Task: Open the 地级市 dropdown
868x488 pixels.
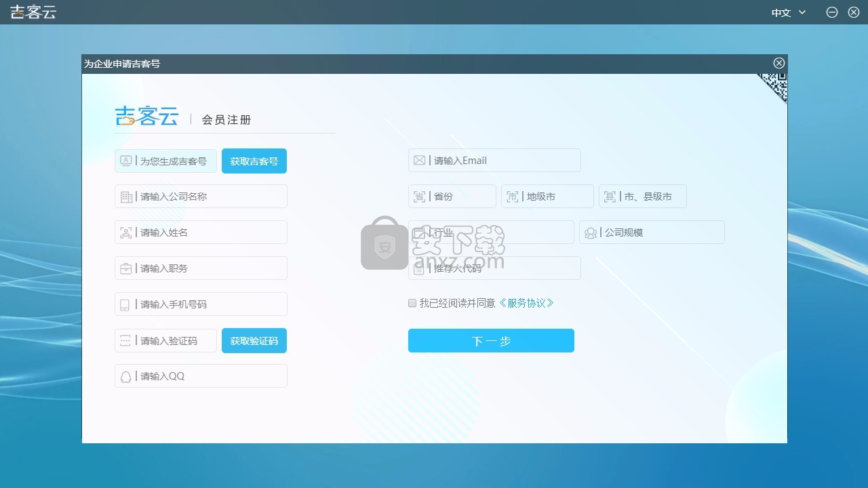Action: point(547,197)
